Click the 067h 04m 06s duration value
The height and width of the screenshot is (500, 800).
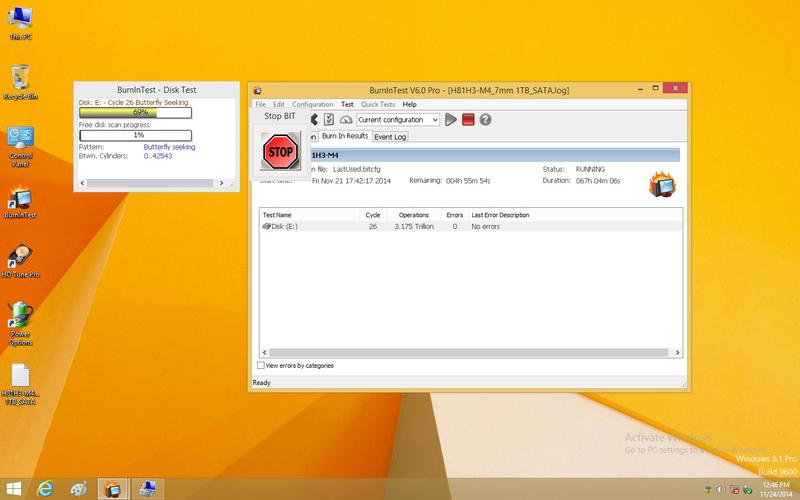tap(598, 181)
